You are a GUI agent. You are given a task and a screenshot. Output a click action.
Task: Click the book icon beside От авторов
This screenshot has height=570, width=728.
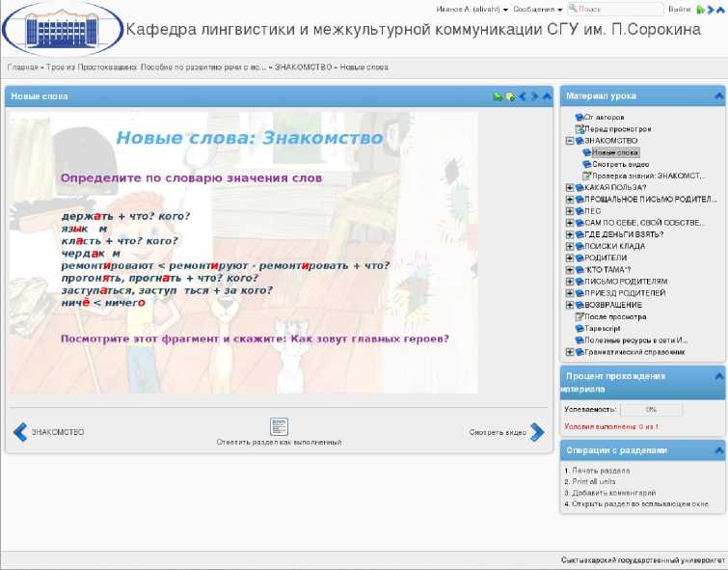click(x=579, y=118)
